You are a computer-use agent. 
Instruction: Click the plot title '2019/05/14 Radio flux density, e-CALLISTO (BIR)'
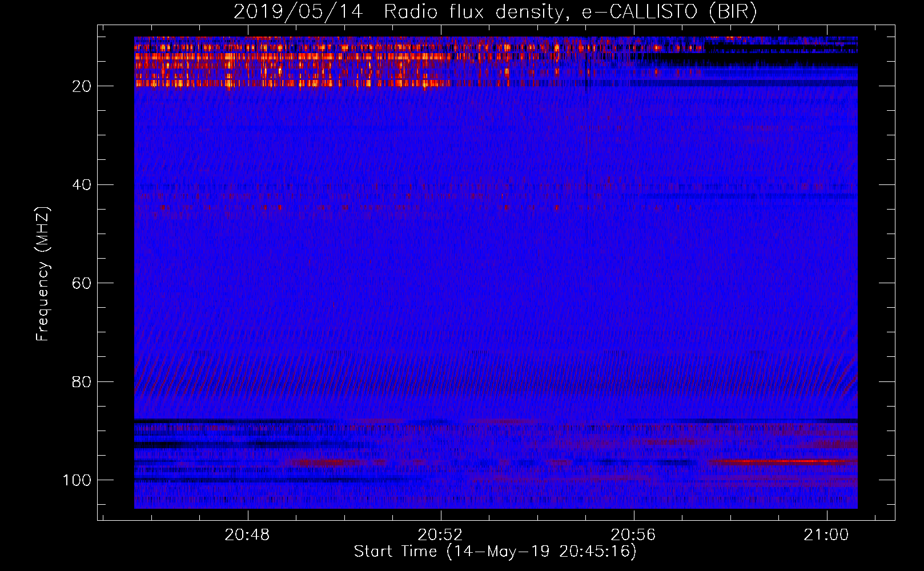pyautogui.click(x=495, y=11)
